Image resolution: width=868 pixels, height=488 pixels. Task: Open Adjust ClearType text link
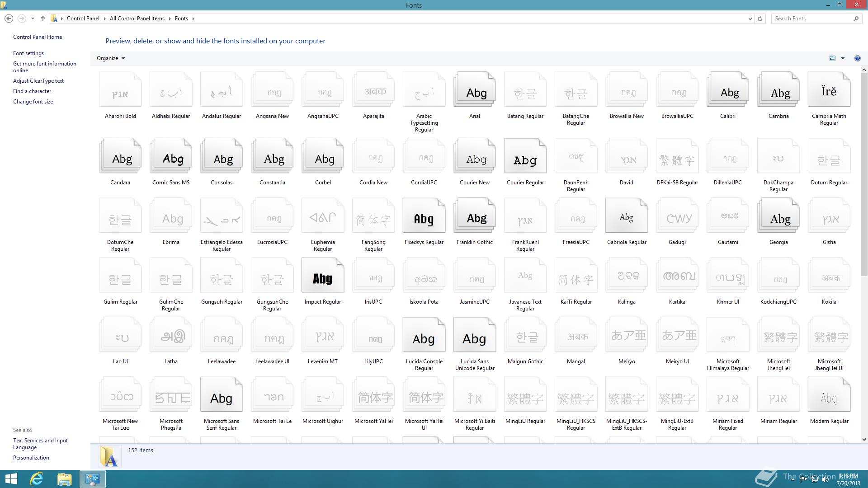(x=38, y=81)
